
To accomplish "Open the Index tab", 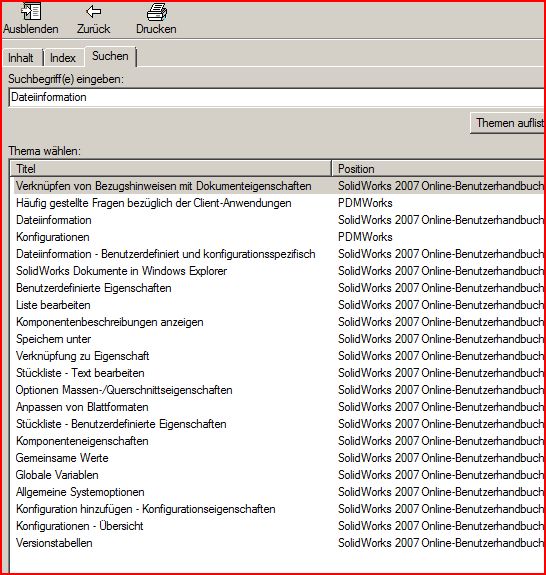I will 63,58.
